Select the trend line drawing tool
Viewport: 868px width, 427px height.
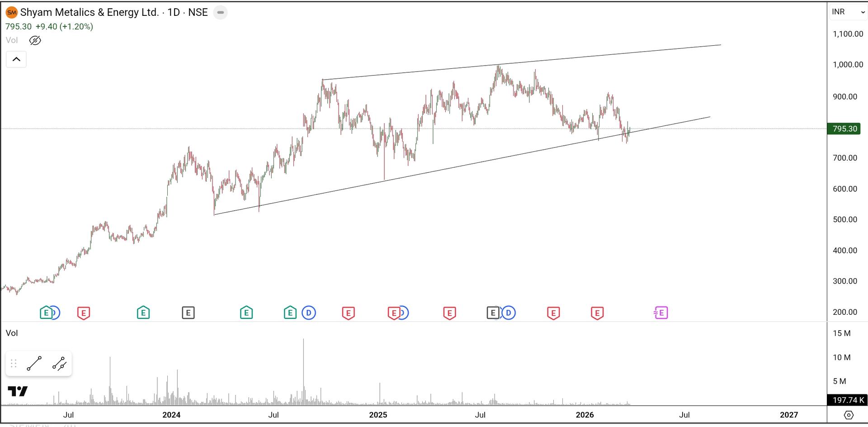pyautogui.click(x=34, y=364)
